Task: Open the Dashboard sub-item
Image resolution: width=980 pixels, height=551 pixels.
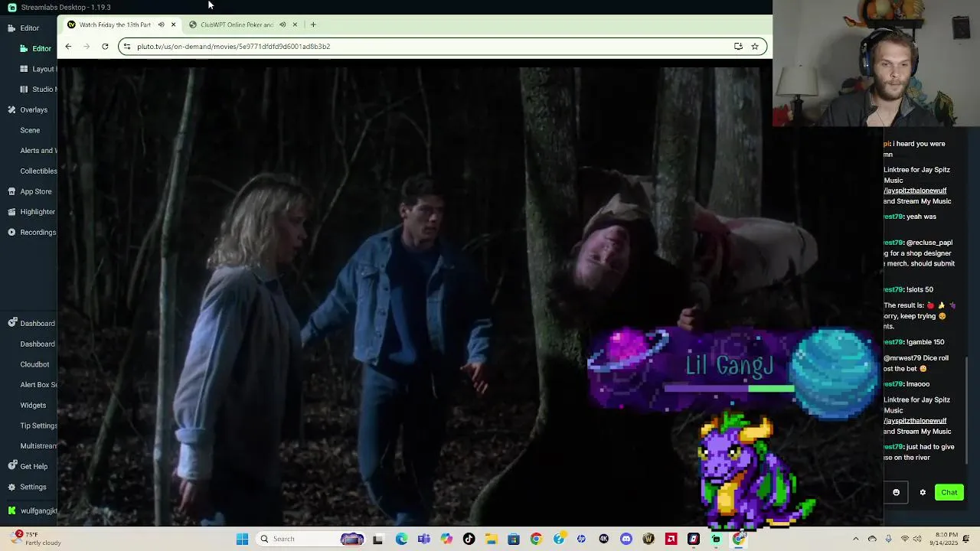Action: coord(37,344)
